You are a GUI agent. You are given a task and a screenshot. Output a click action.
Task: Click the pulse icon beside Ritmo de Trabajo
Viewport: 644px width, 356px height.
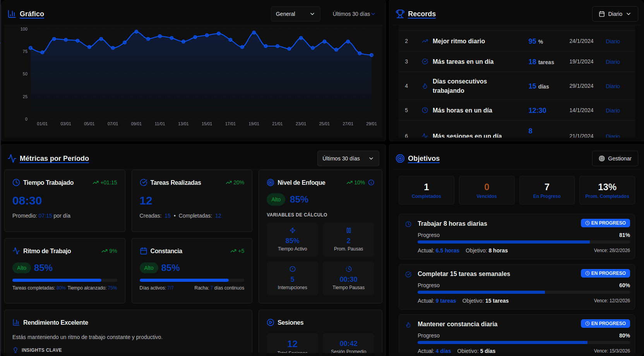16,251
